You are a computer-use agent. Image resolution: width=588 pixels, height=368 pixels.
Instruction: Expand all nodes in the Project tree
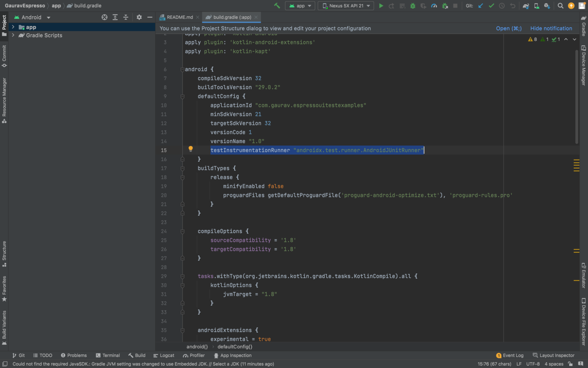tap(115, 17)
